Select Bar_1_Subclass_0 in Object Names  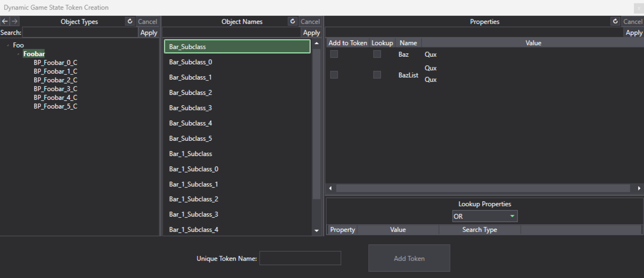[194, 169]
